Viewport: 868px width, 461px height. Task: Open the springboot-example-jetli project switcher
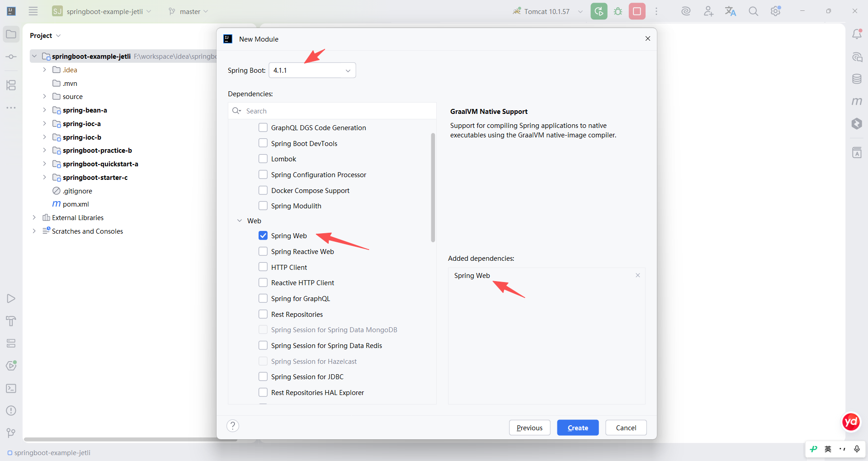pos(102,11)
